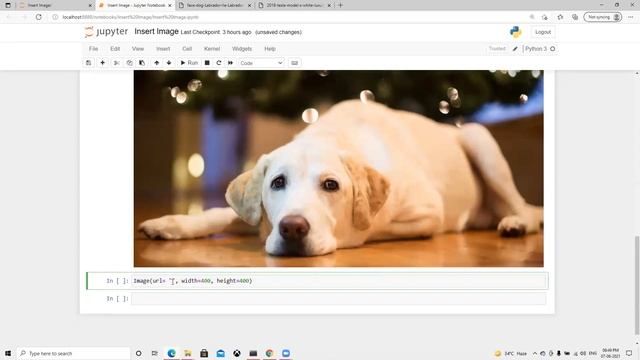The width and height of the screenshot is (640, 360).
Task: Click the Jupyter logo
Action: 106,31
